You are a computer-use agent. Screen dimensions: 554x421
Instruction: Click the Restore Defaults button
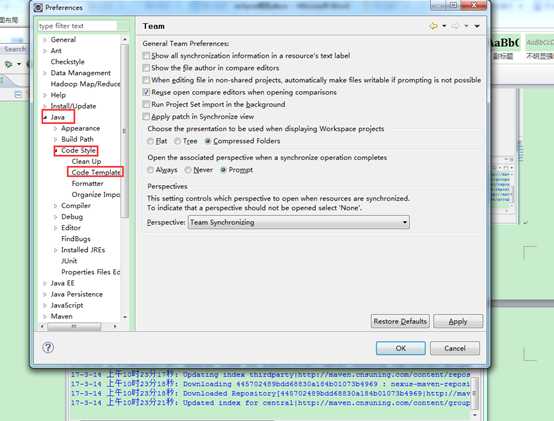click(400, 321)
